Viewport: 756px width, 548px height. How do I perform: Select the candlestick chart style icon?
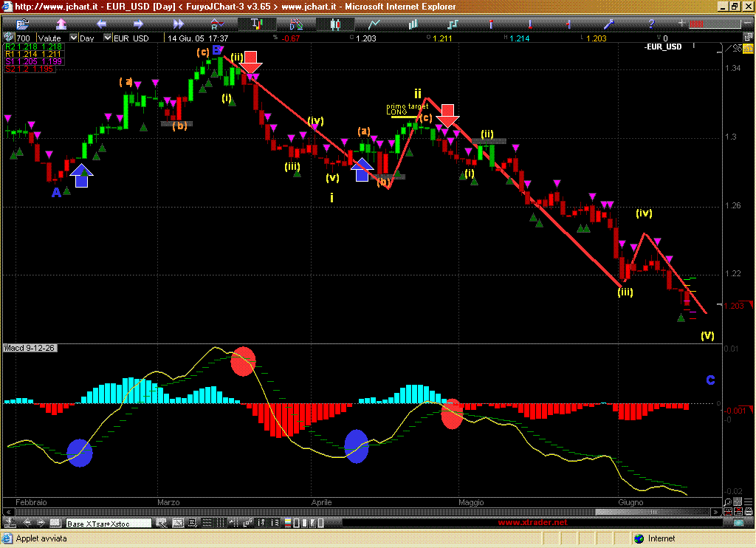(334, 24)
